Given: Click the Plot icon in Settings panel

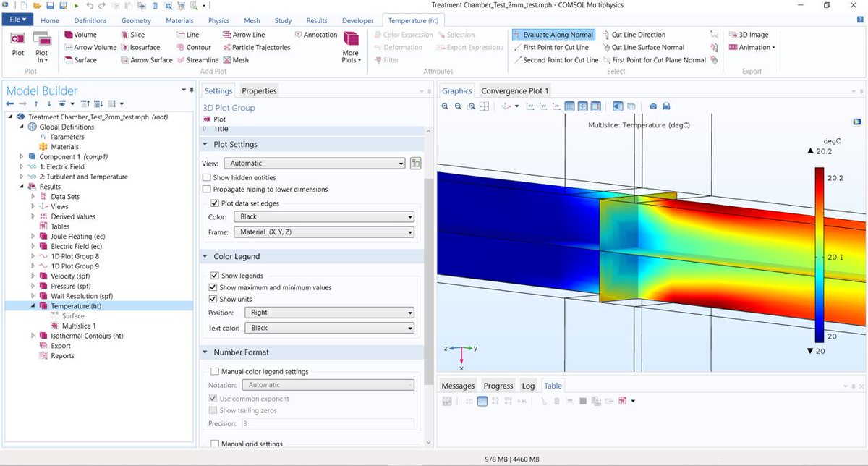Looking at the screenshot, I should click(215, 119).
